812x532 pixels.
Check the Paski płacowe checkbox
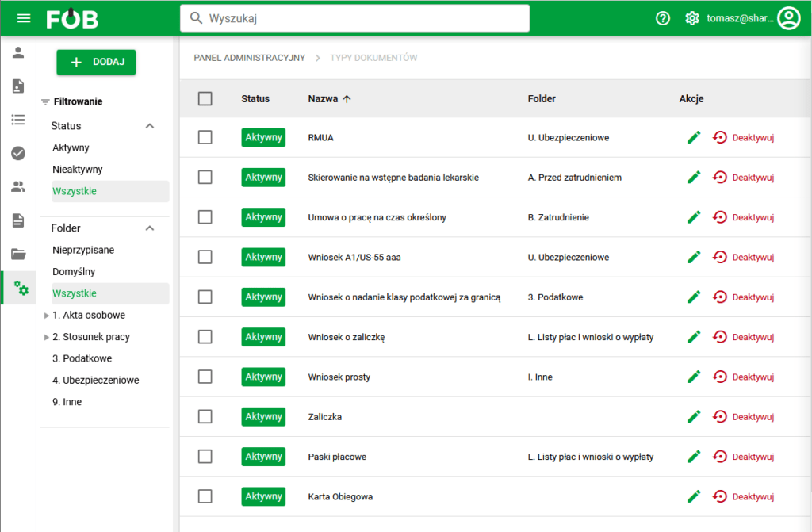tap(205, 457)
